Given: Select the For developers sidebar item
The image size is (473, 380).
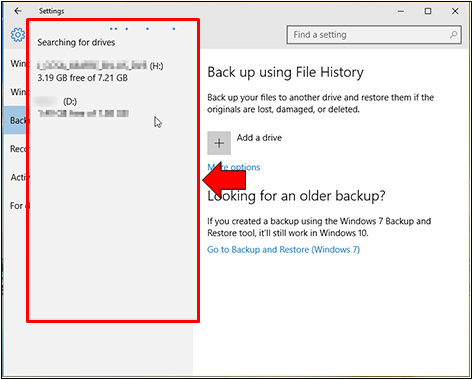Looking at the screenshot, I should (x=18, y=206).
